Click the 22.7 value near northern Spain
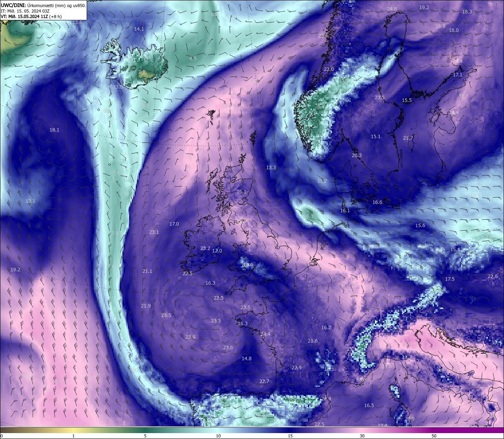 [x=264, y=382]
